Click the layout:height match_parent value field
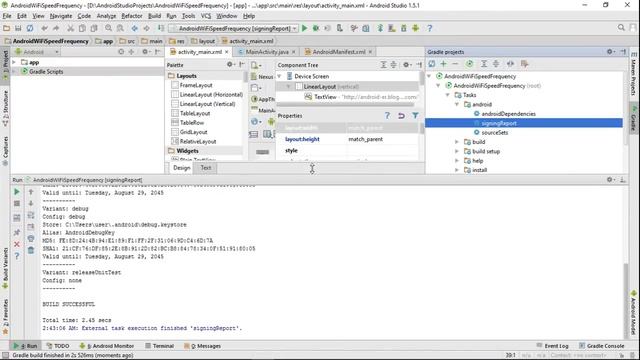The image size is (640, 360). click(382, 139)
